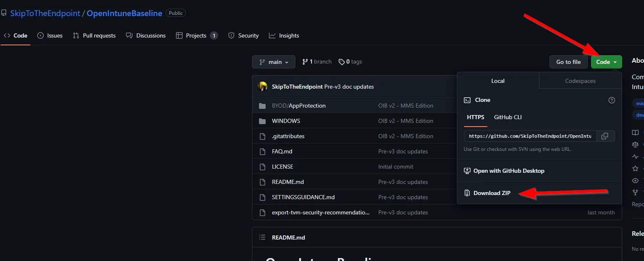Open the SkipToTheEndpoint commit author link
Image resolution: width=644 pixels, height=261 pixels.
coord(297,87)
